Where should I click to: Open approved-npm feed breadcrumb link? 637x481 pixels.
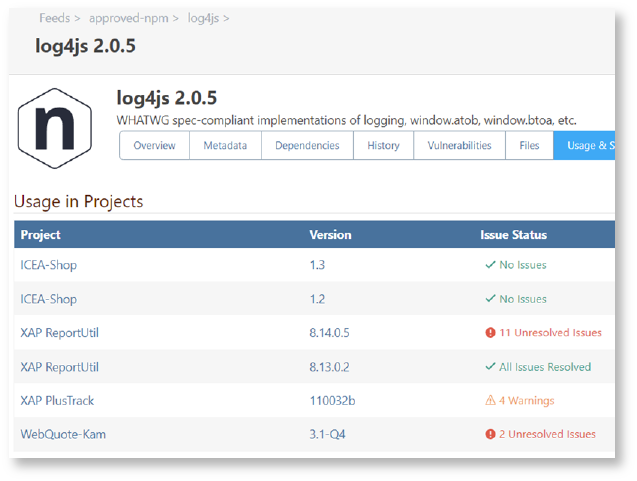click(128, 18)
